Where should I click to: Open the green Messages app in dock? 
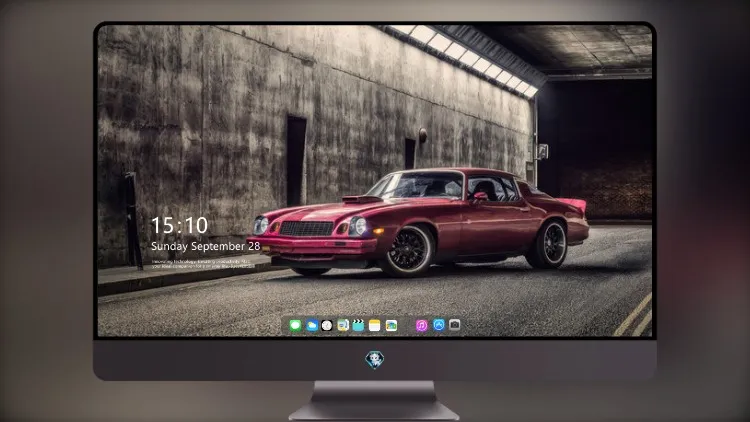295,325
